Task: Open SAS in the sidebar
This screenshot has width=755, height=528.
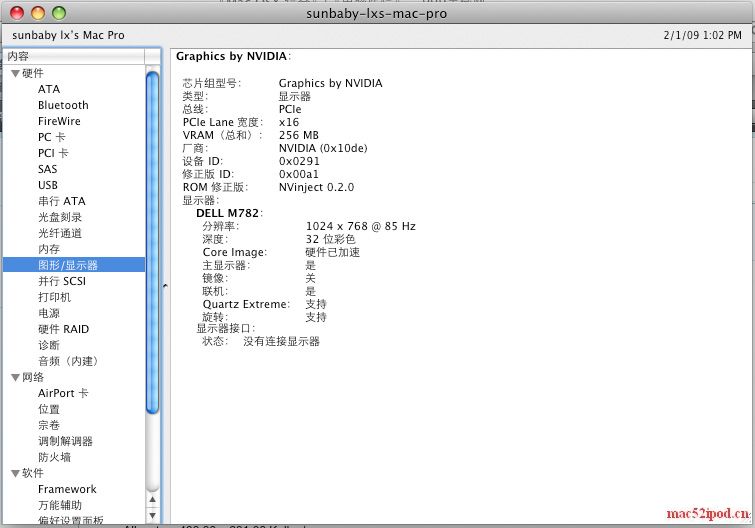Action: (47, 169)
